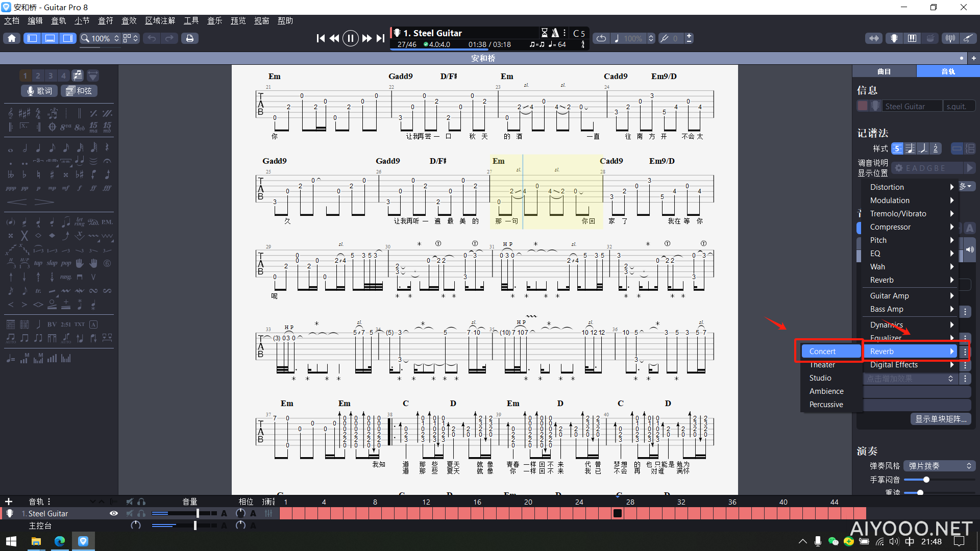Expand the Modulation submenu
This screenshot has width=980, height=551.
[x=911, y=201]
